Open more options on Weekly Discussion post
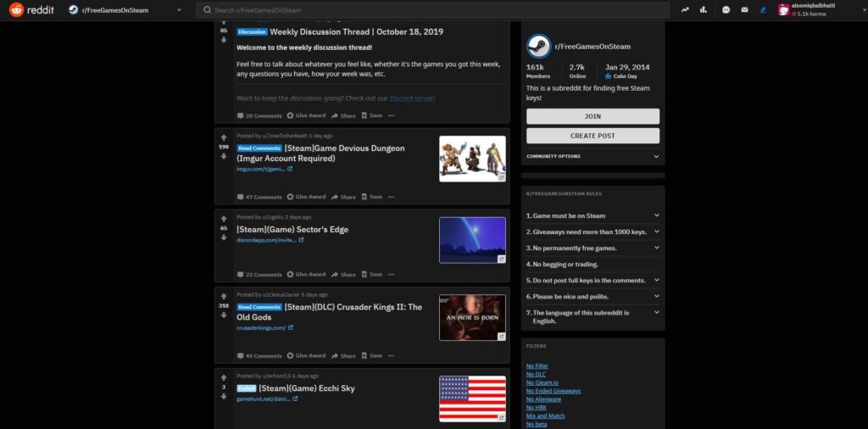 (x=392, y=115)
